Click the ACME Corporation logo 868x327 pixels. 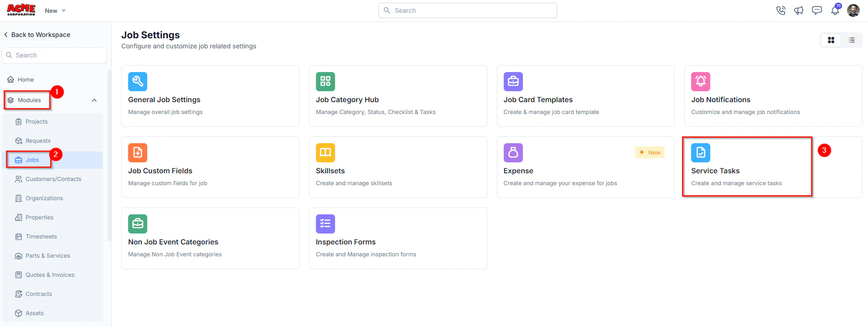(x=21, y=10)
